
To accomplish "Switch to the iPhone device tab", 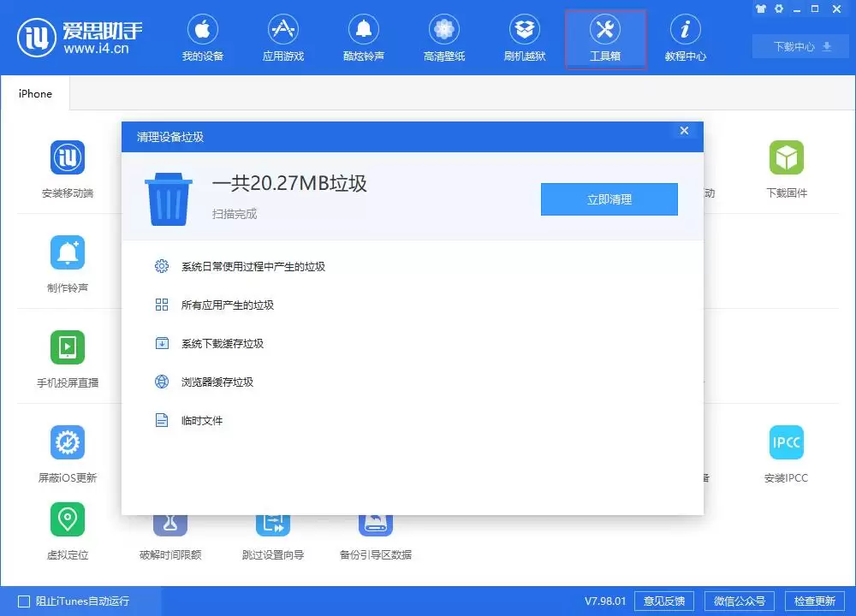I will [35, 93].
